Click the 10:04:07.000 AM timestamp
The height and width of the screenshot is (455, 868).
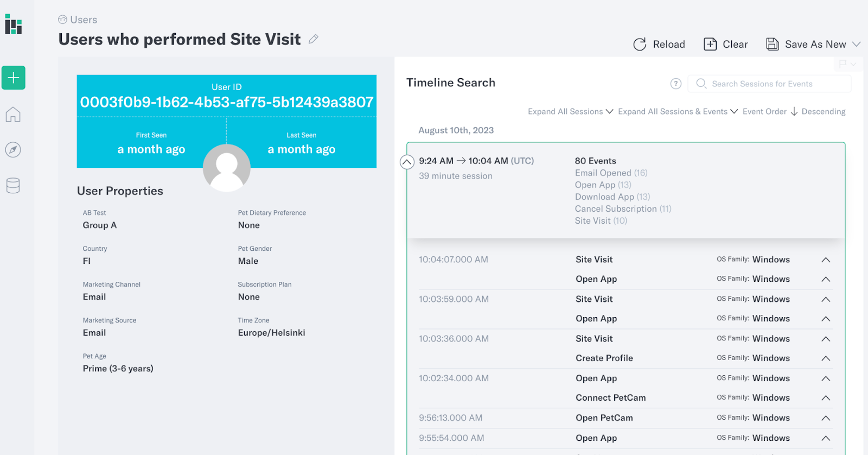[454, 260]
